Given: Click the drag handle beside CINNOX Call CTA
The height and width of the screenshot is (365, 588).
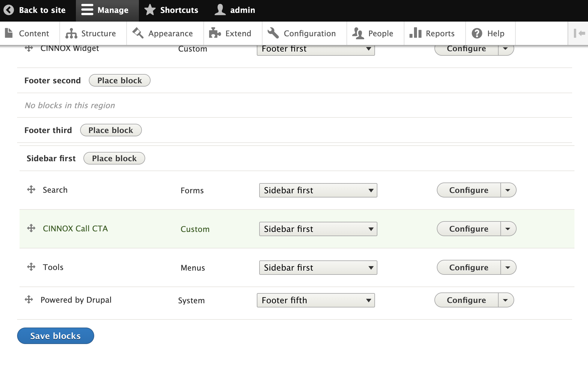Looking at the screenshot, I should point(31,228).
